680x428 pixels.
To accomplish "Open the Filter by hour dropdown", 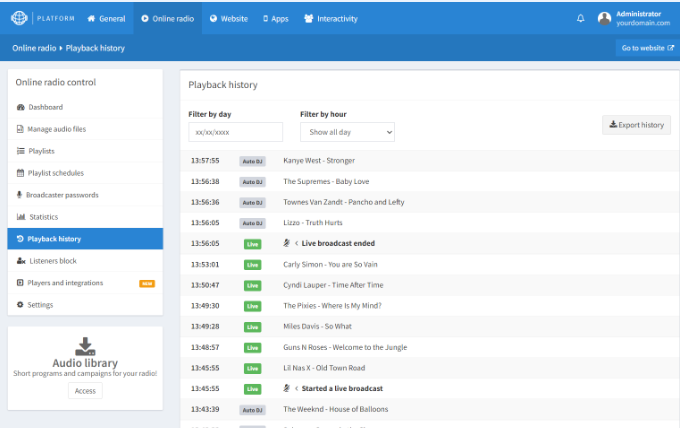I will [347, 132].
